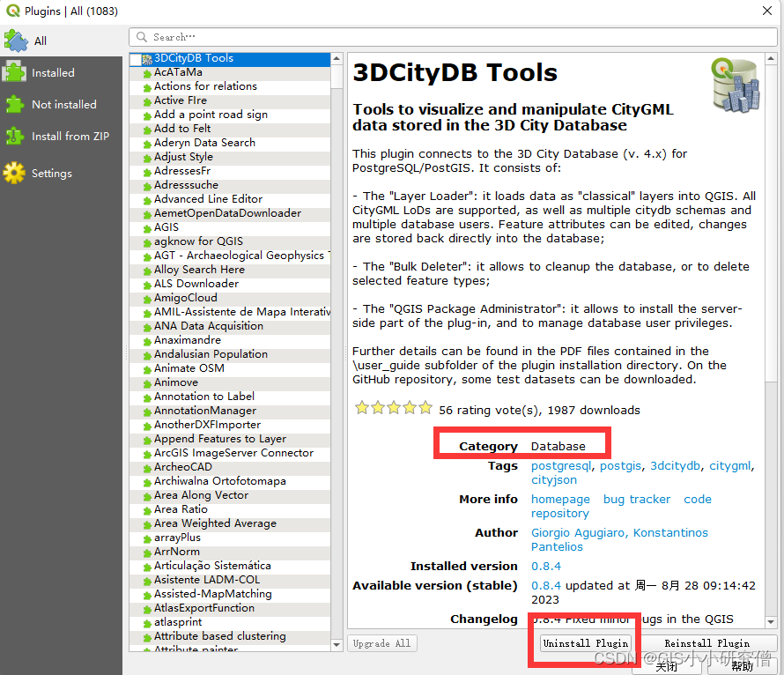Click the 3DCityDB Tools database logo

tap(736, 85)
